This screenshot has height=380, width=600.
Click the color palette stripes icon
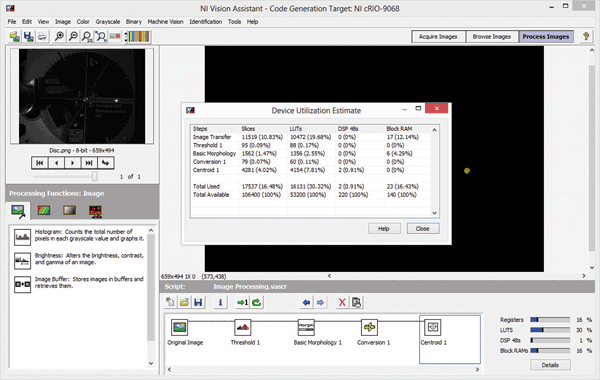[139, 37]
